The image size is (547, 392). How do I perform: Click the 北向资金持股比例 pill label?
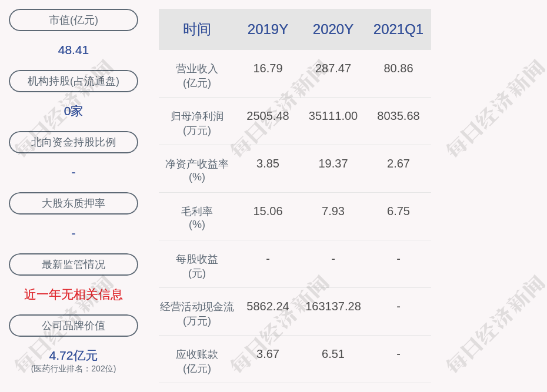(74, 142)
